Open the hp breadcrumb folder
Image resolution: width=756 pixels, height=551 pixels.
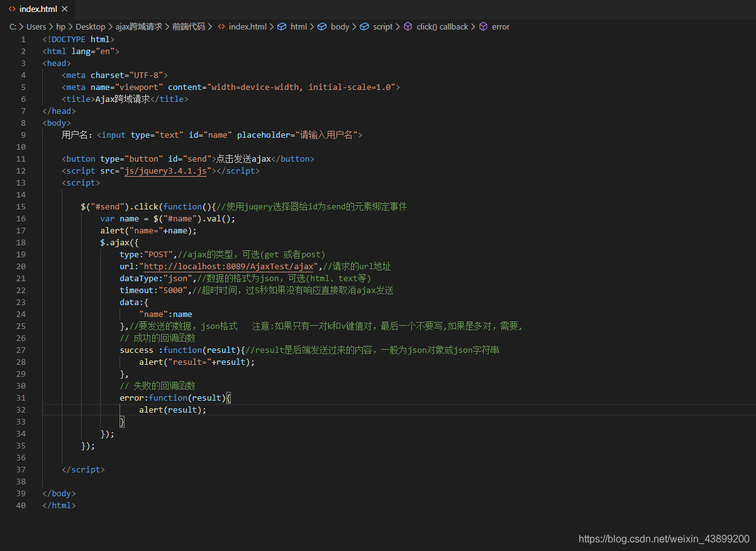[x=60, y=26]
